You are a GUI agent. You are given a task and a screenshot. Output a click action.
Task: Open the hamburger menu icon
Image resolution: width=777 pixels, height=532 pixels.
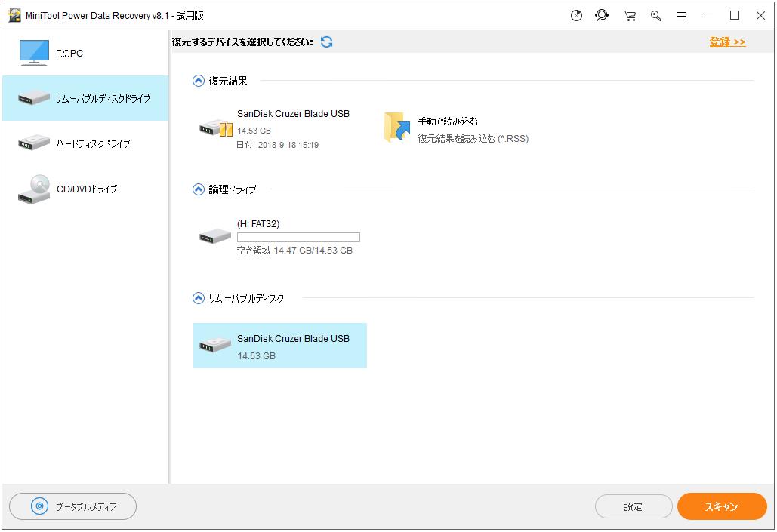[x=682, y=16]
